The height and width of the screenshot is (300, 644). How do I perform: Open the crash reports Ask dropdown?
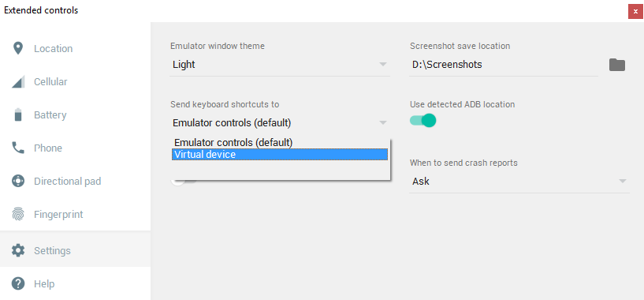(x=519, y=181)
